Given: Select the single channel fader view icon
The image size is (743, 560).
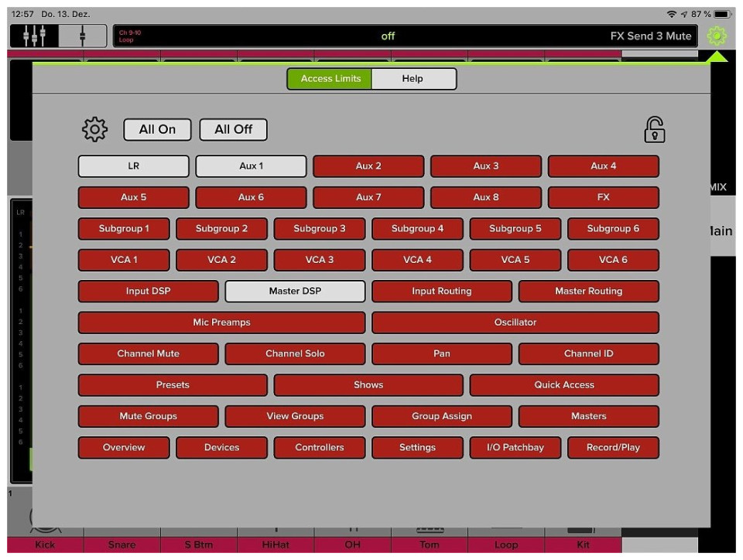Looking at the screenshot, I should [83, 36].
